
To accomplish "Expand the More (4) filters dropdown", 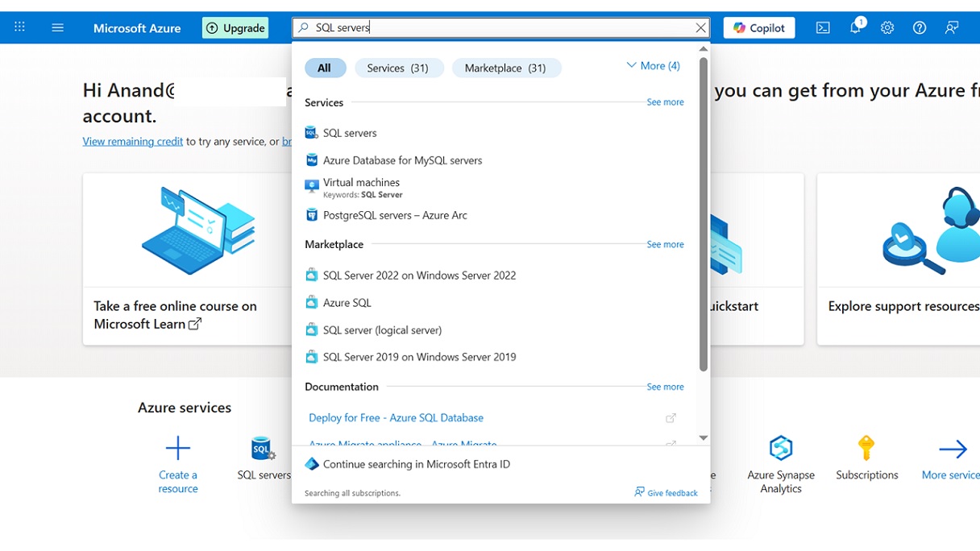I will [x=654, y=65].
